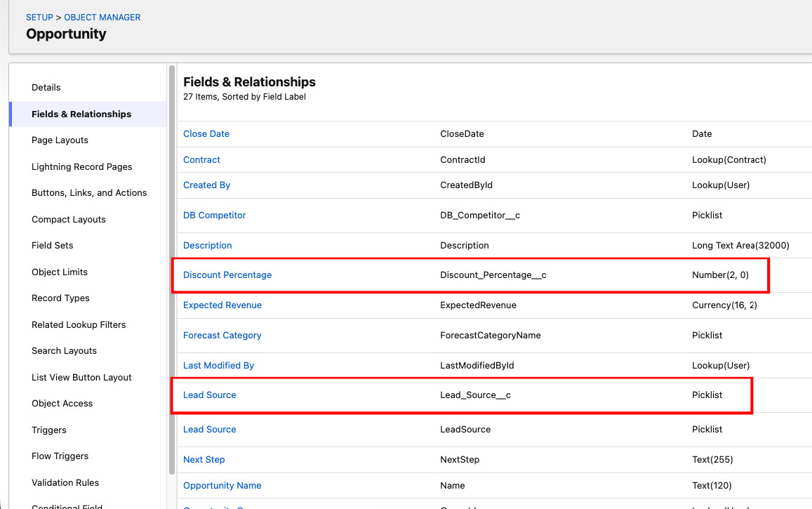Open Record Types in the sidebar
Screen dimensions: 812x509
click(x=60, y=298)
